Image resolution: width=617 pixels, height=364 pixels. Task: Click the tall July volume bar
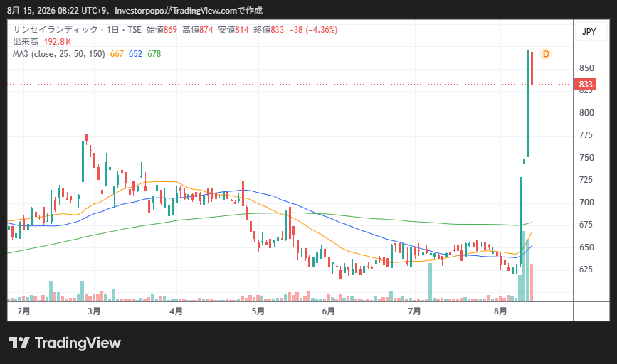tap(430, 282)
